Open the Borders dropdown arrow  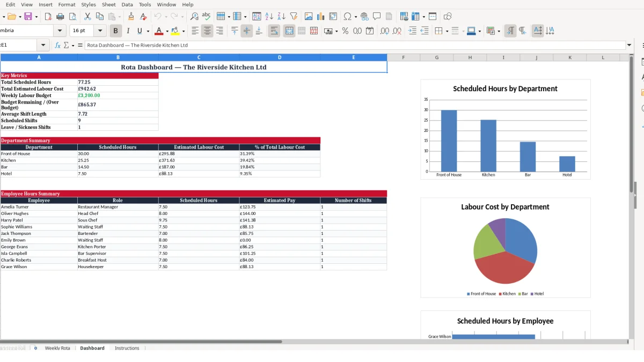point(447,31)
